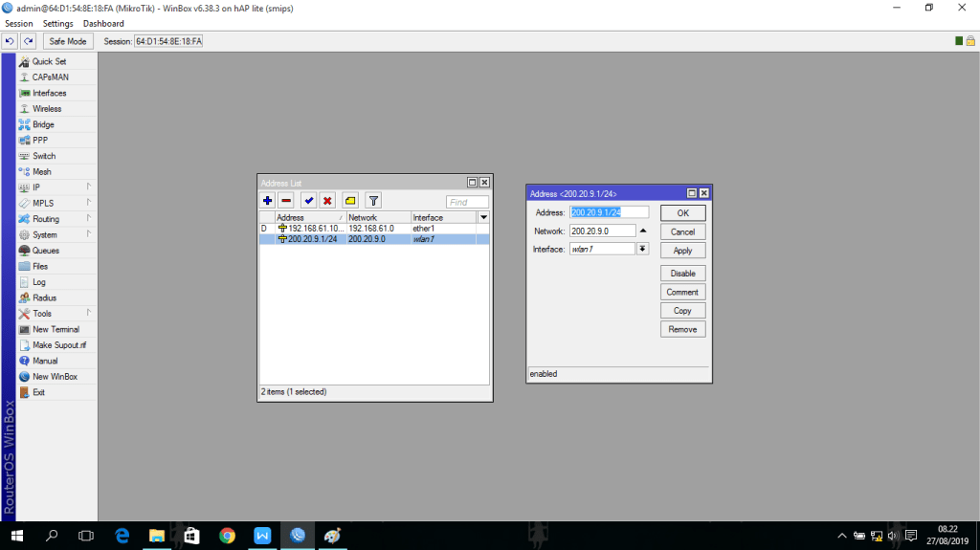Open the Interface dropdown for wlan1

[x=643, y=249]
